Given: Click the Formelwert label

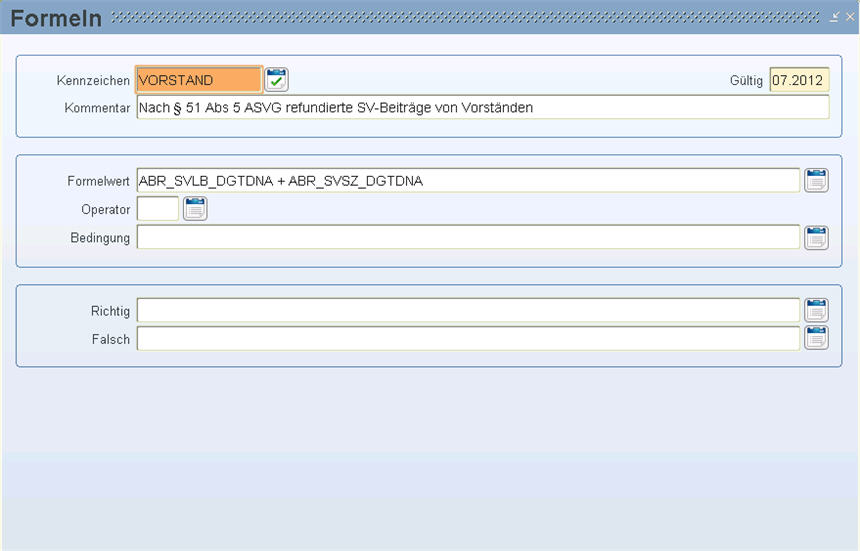Looking at the screenshot, I should tap(98, 181).
